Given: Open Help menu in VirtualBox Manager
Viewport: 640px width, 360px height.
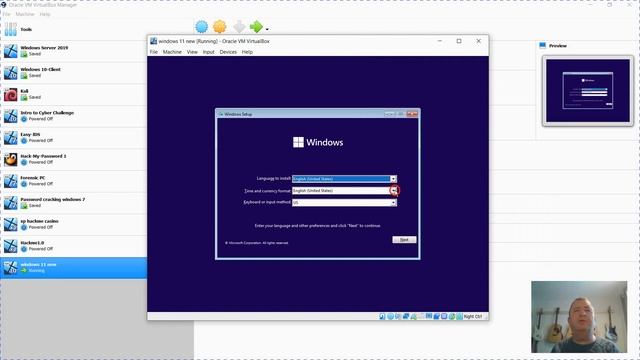Looking at the screenshot, I should point(45,14).
